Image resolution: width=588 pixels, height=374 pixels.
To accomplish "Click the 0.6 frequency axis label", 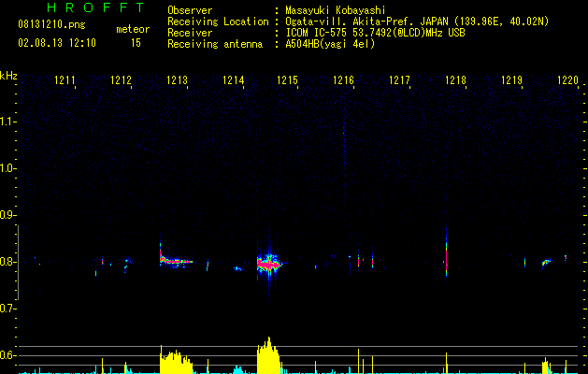I will (x=8, y=355).
